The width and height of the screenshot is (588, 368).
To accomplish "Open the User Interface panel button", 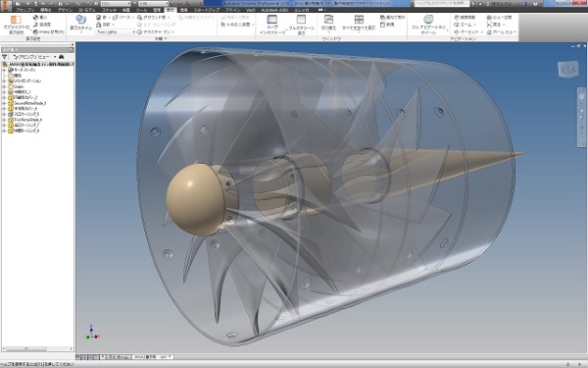I will click(272, 25).
